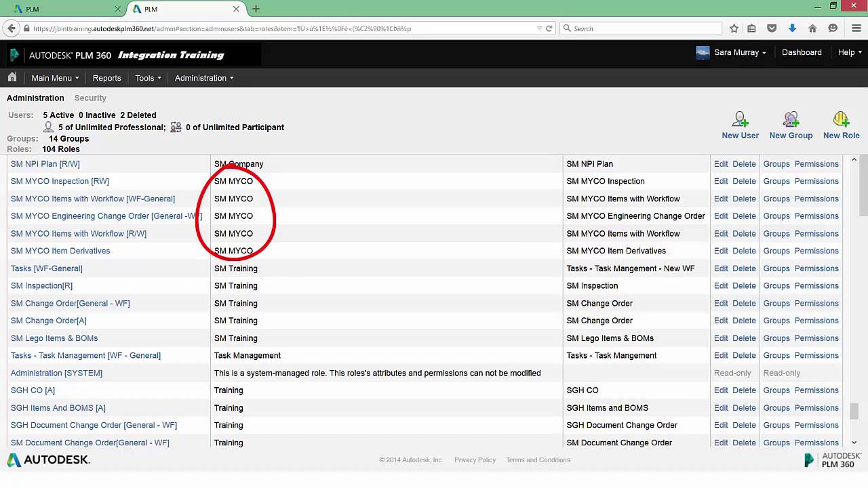Viewport: 868px width, 488px height.
Task: Click the Pocket icon in the browser toolbar
Action: click(772, 28)
